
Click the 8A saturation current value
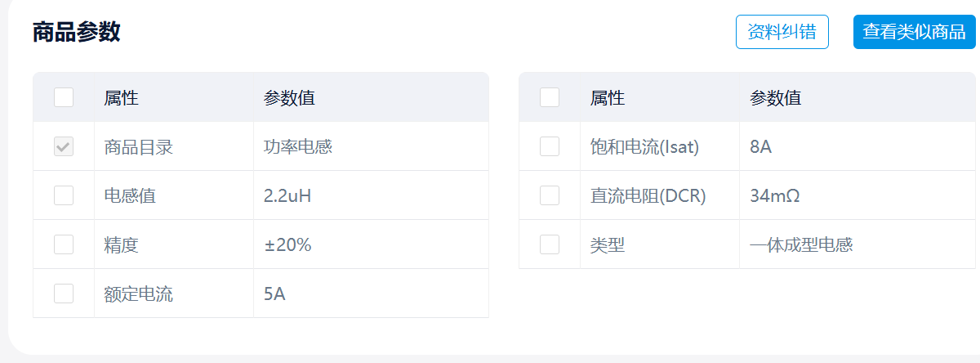pos(760,147)
